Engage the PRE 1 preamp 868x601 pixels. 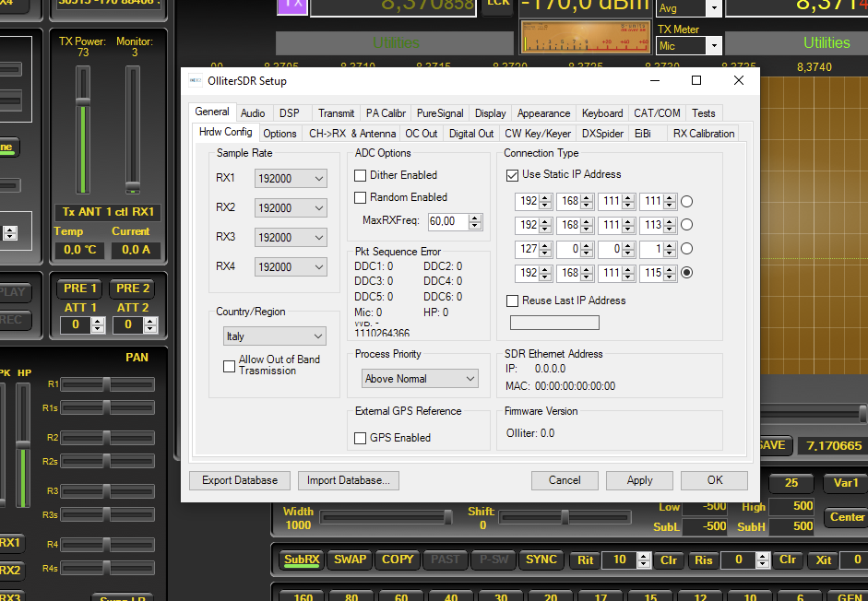(x=78, y=288)
